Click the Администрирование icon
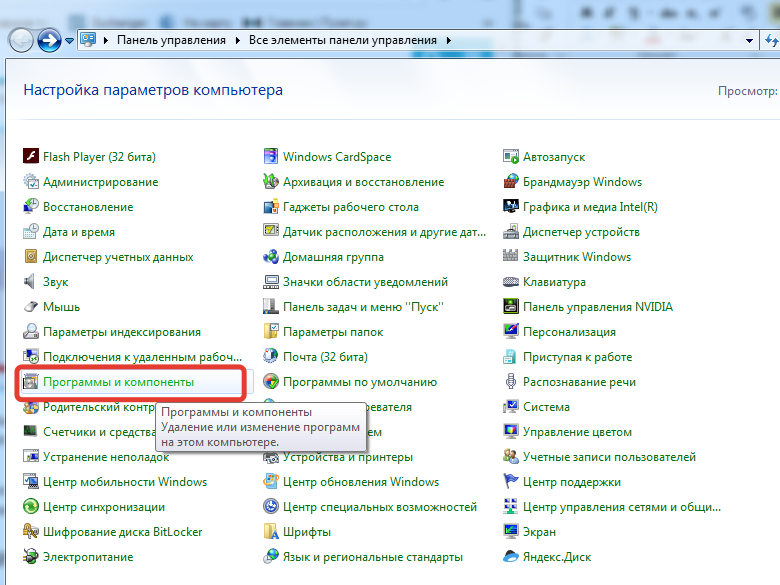The height and width of the screenshot is (585, 780). (x=31, y=182)
